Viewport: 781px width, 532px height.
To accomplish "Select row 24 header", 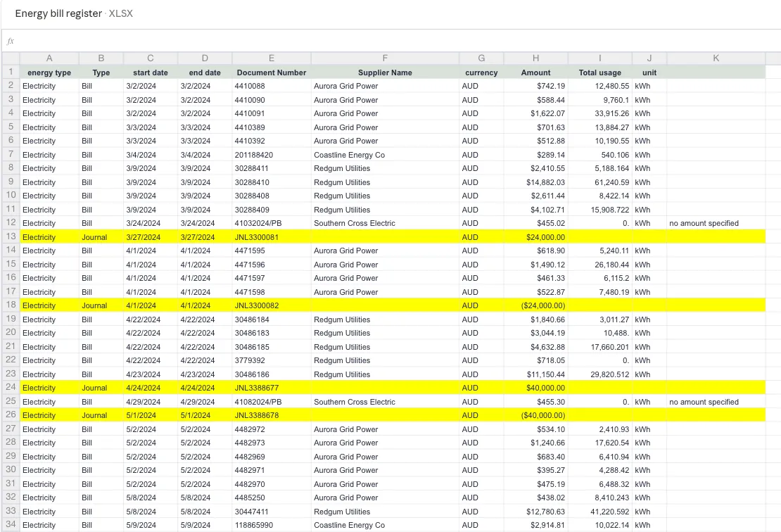I will coord(11,387).
